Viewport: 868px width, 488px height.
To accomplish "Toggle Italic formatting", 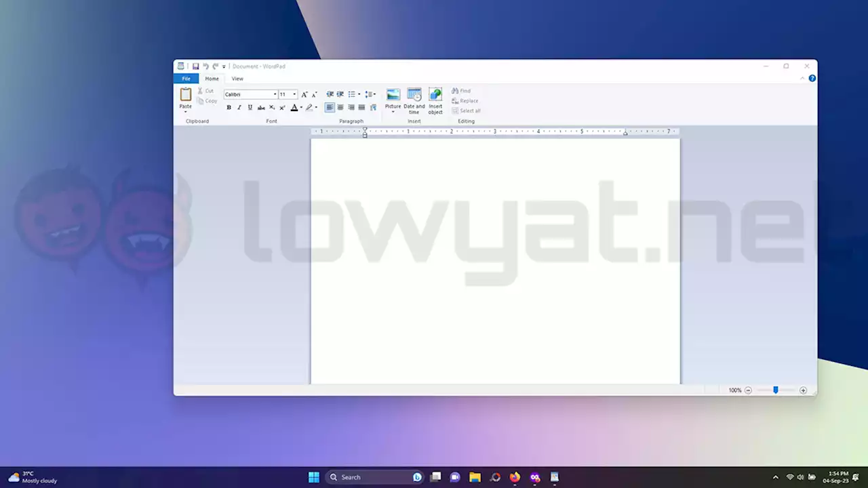I will point(239,107).
